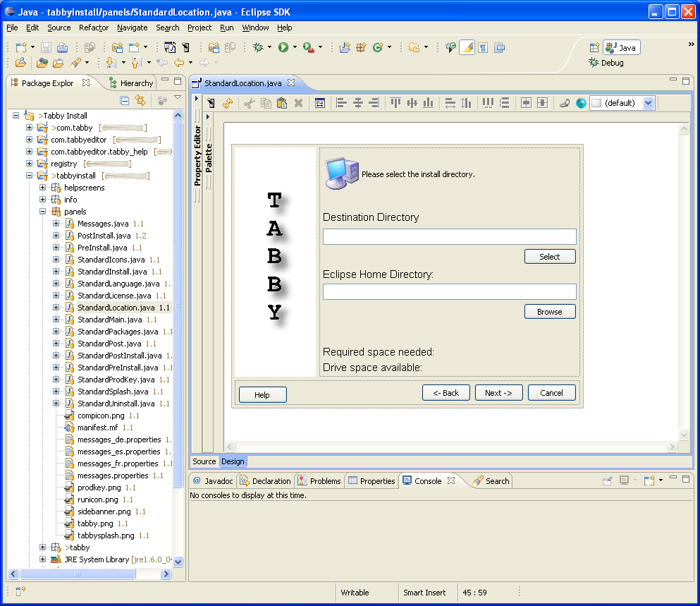The width and height of the screenshot is (700, 606).
Task: Click Package Explorer vertical scrollbar thumb
Action: click(178, 305)
